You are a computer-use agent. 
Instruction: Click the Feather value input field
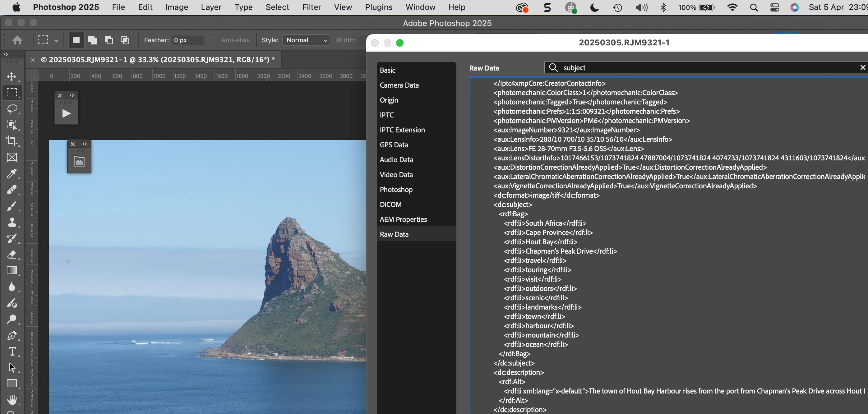click(x=188, y=40)
